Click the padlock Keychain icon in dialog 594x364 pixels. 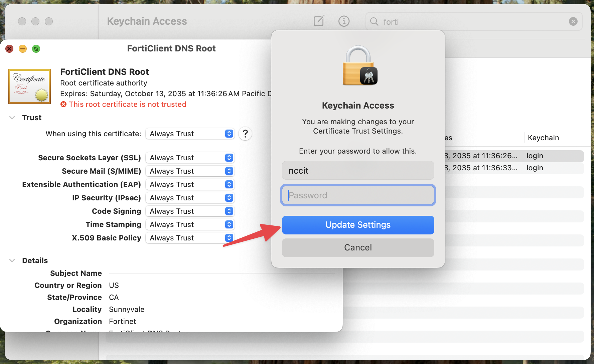[359, 66]
